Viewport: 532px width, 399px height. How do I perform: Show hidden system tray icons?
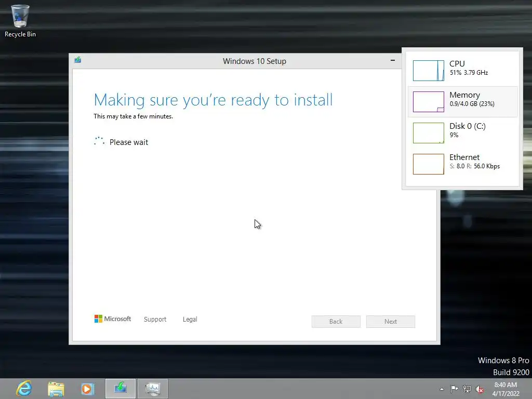click(x=442, y=389)
